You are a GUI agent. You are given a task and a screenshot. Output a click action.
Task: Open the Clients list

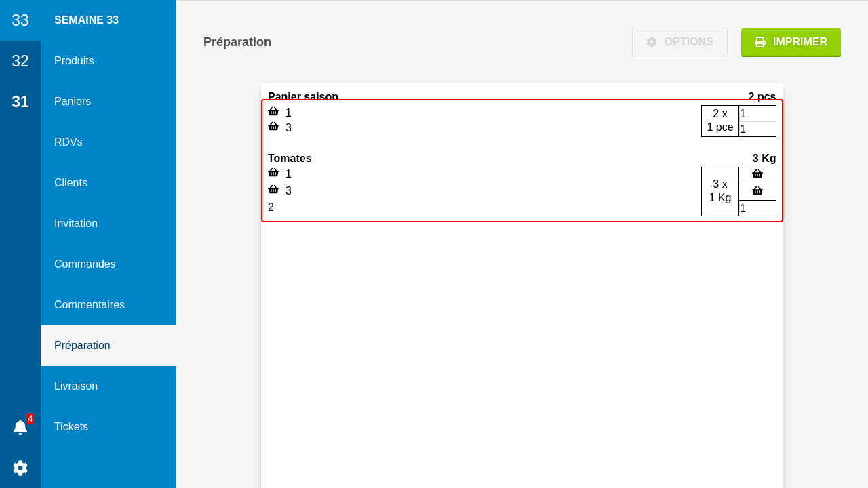(x=71, y=183)
